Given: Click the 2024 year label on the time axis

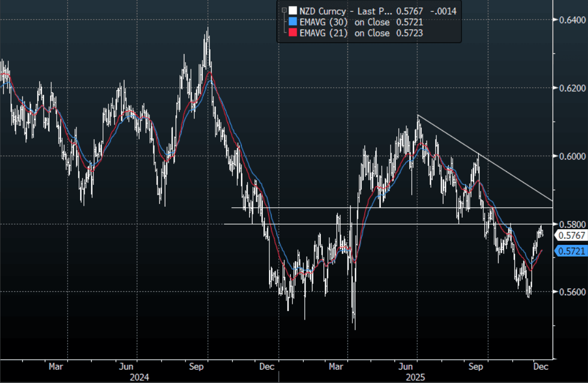Looking at the screenshot, I should pyautogui.click(x=139, y=378).
